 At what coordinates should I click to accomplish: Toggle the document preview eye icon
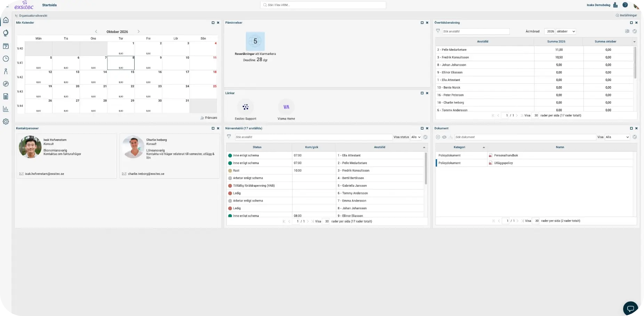[x=444, y=137]
